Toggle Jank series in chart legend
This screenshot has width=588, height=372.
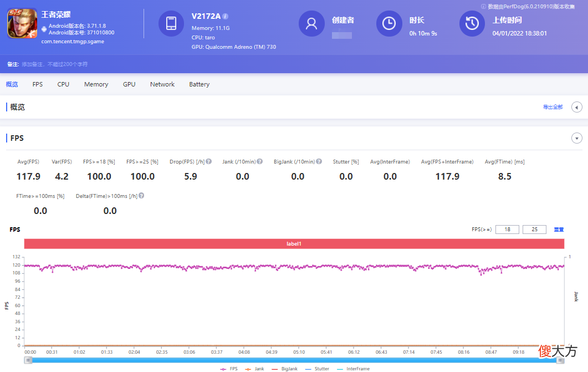pyautogui.click(x=254, y=369)
